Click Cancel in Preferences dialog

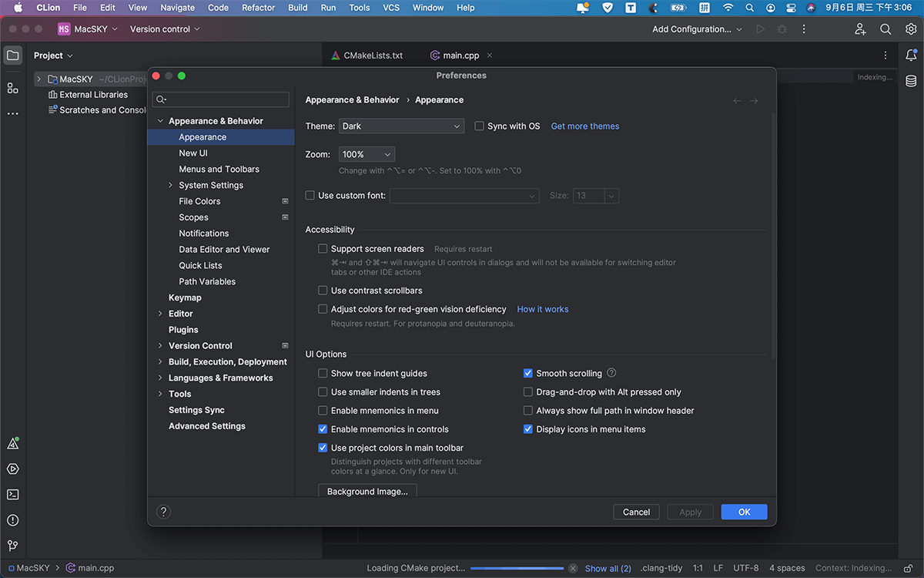[x=636, y=512]
